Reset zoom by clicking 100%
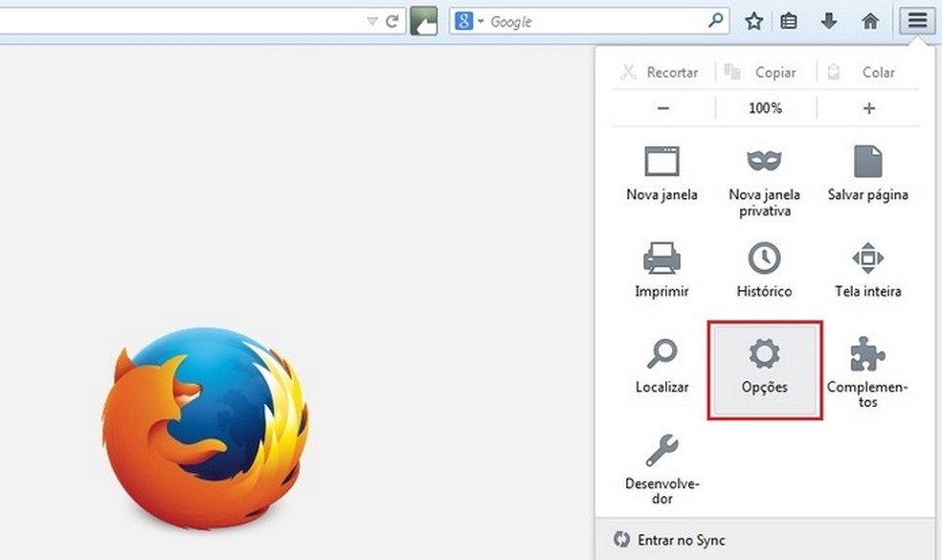This screenshot has width=942, height=560. point(766,108)
